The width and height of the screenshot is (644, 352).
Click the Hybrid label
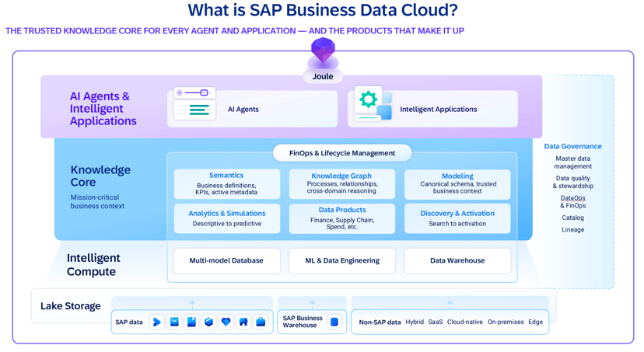coord(415,322)
